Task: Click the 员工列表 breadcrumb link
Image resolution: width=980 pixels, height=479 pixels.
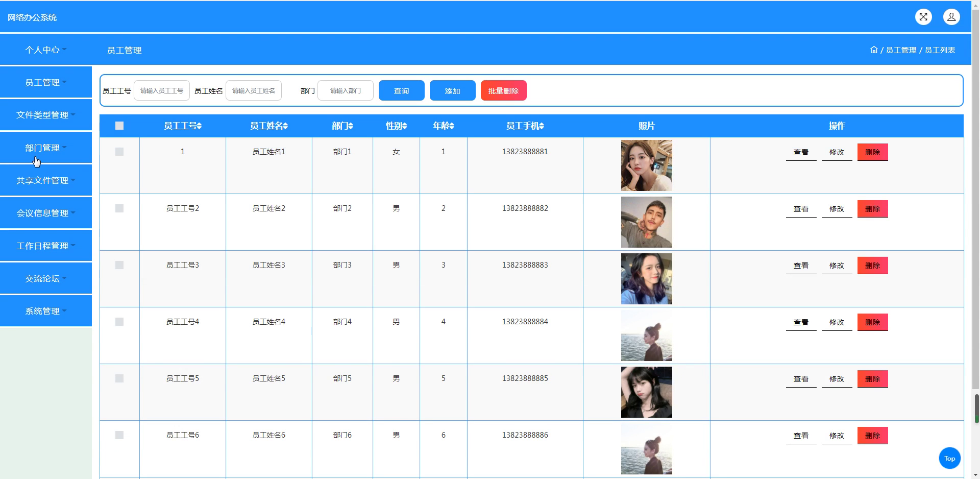Action: 940,50
